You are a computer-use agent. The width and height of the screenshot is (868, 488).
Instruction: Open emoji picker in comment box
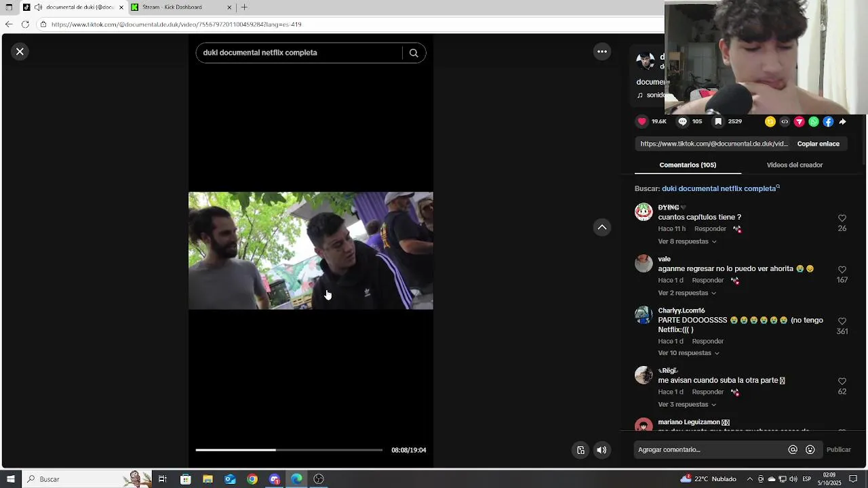click(x=810, y=449)
